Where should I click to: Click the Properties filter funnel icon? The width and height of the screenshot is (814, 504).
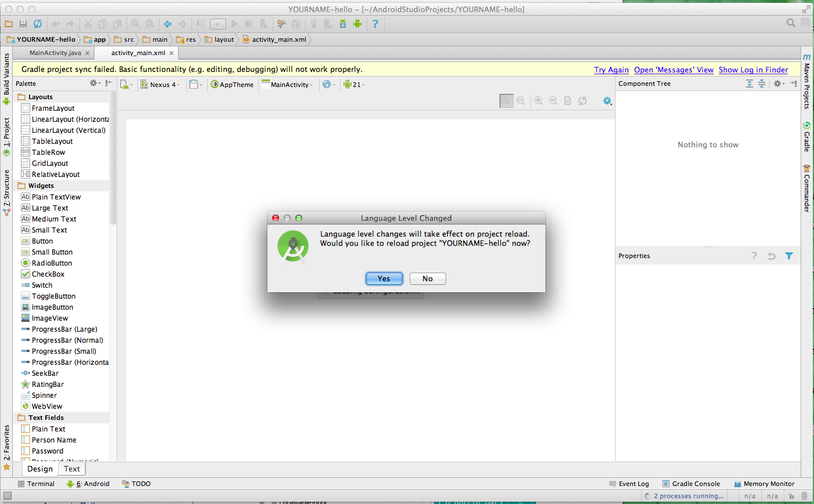click(x=789, y=256)
